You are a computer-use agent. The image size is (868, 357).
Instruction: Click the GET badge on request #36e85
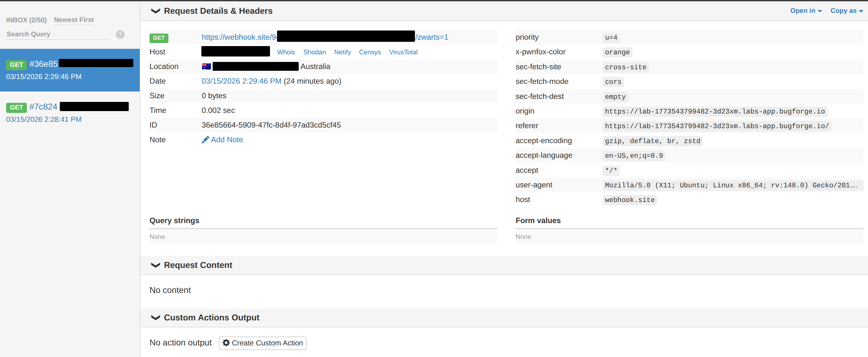click(16, 65)
